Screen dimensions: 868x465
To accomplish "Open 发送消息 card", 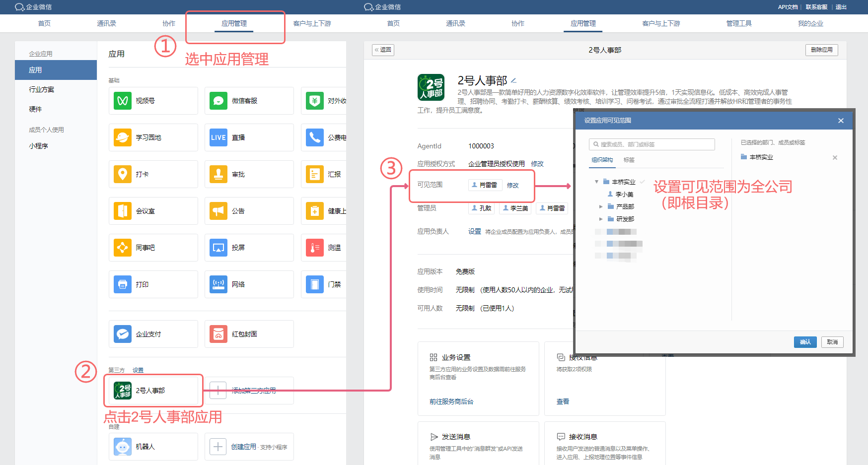I will pyautogui.click(x=478, y=443).
